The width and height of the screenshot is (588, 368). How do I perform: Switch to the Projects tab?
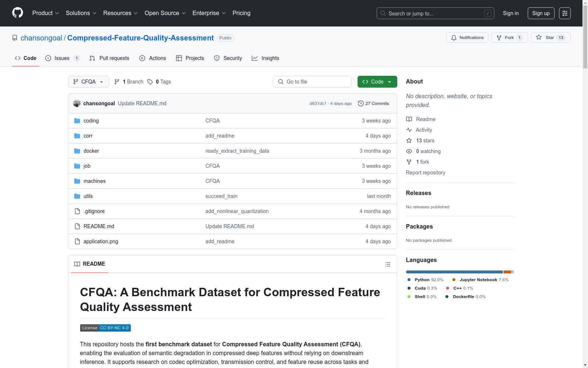point(190,58)
